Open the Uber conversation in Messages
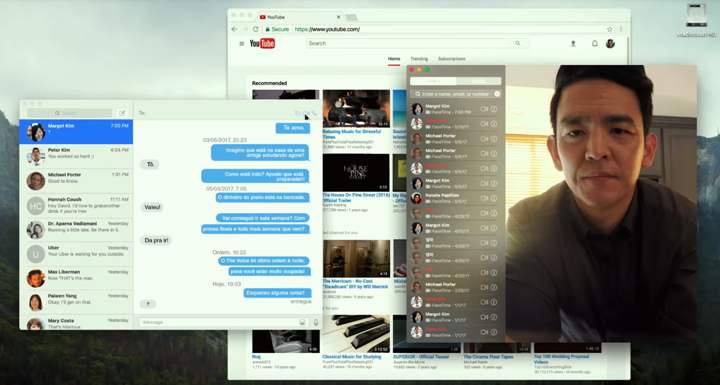This screenshot has width=720, height=385. 76,254
